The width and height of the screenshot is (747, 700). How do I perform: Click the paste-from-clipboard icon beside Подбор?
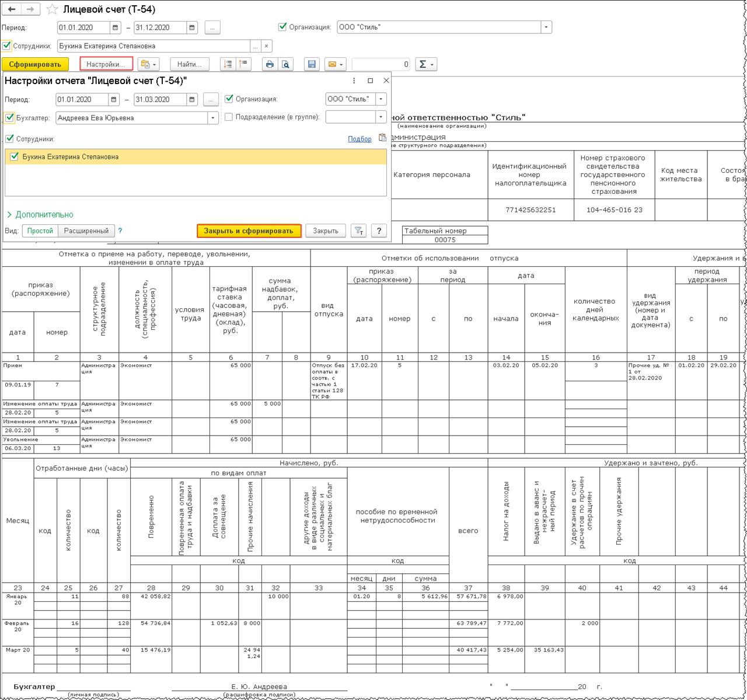click(x=382, y=138)
